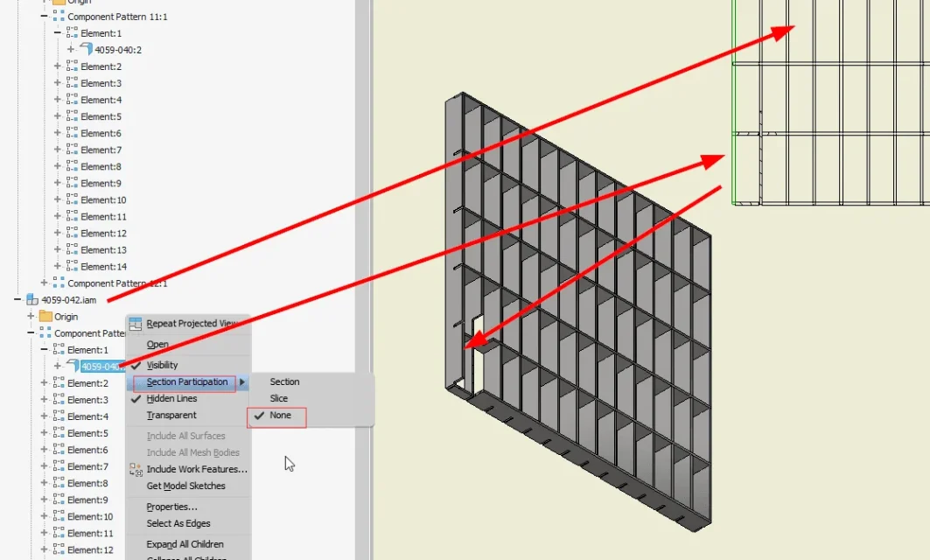Click the Element:14 pattern element icon
Screen dimensions: 930x560
click(72, 266)
